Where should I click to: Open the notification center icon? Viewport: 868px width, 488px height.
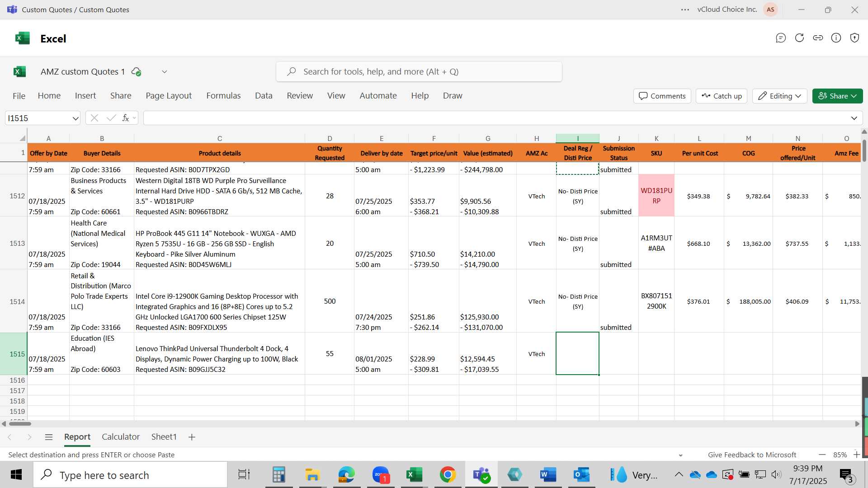point(846,475)
